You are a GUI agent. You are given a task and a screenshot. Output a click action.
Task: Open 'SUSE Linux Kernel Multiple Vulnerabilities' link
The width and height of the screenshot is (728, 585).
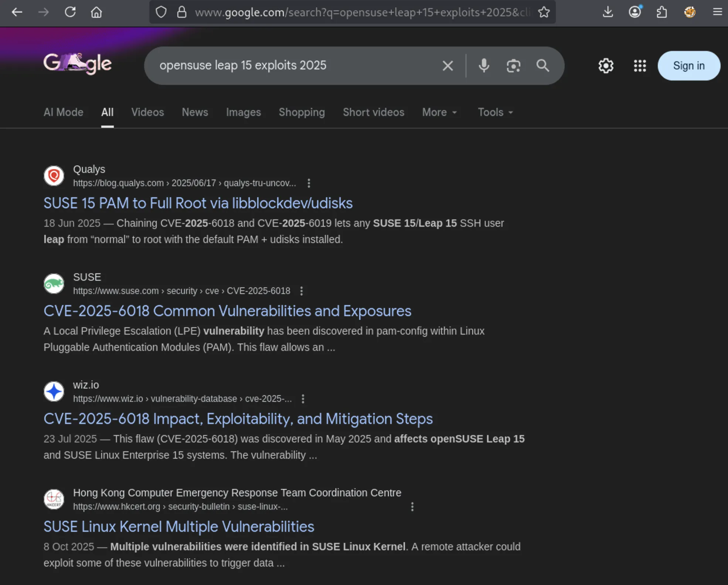[x=179, y=527]
